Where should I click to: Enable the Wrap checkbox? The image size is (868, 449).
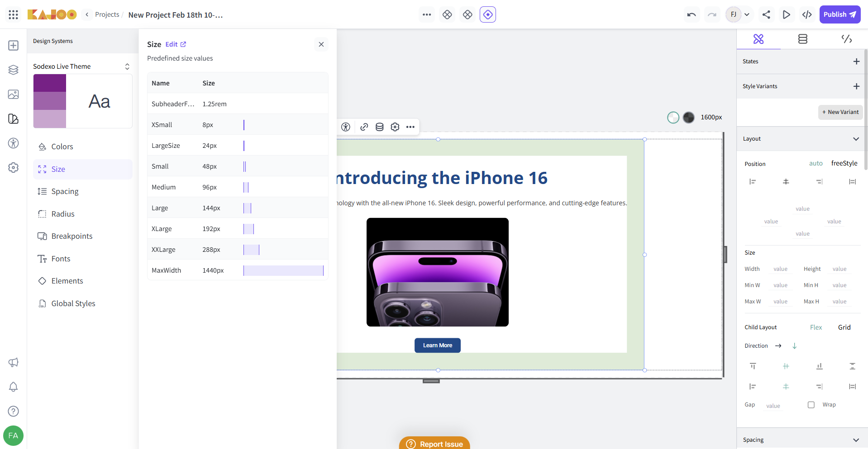811,405
